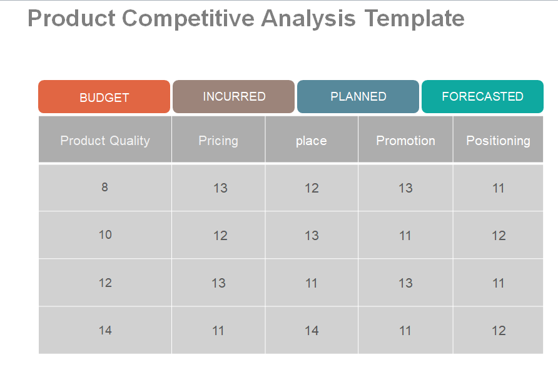Click the place column cell showing 14
The width and height of the screenshot is (558, 392).
(x=312, y=330)
